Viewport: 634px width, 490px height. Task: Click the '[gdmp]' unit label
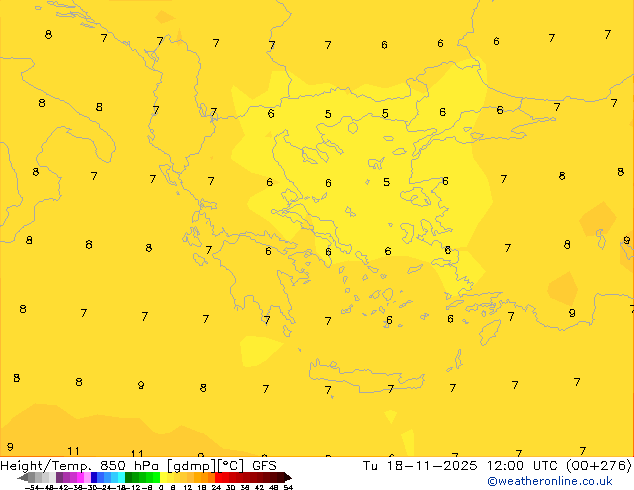[x=191, y=466]
